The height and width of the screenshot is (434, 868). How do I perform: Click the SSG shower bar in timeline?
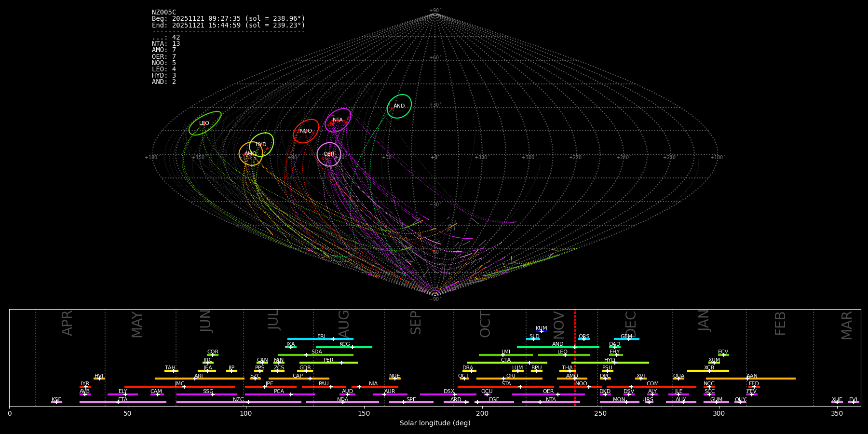click(207, 394)
